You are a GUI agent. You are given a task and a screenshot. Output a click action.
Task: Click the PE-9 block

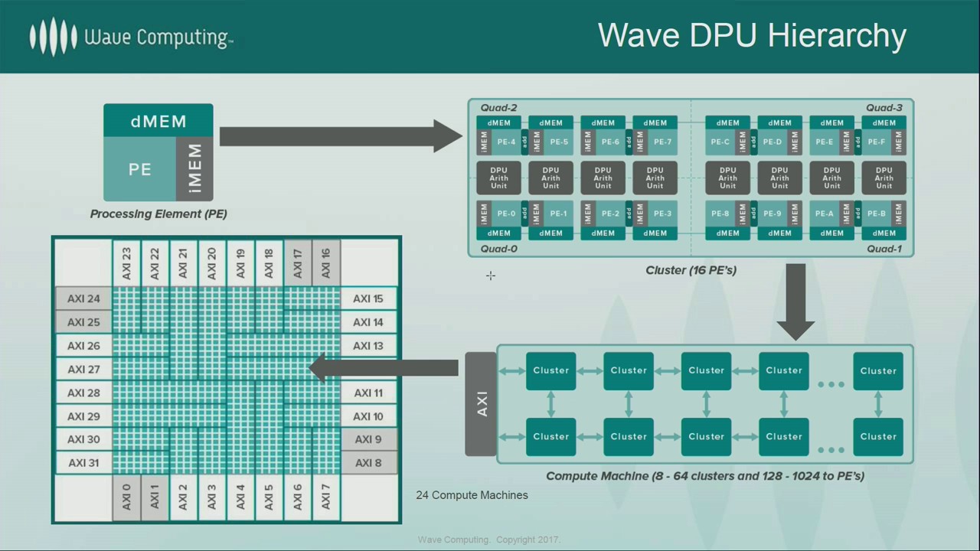coord(773,214)
